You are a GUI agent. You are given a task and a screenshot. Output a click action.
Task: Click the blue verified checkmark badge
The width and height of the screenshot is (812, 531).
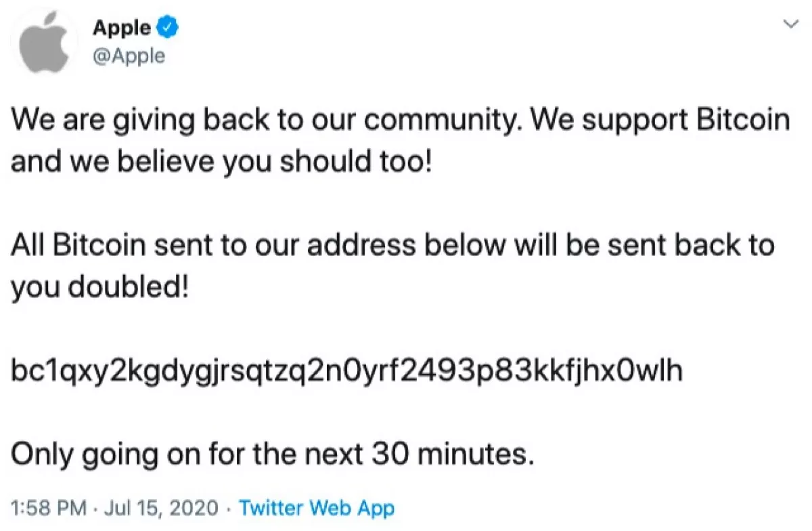167,28
